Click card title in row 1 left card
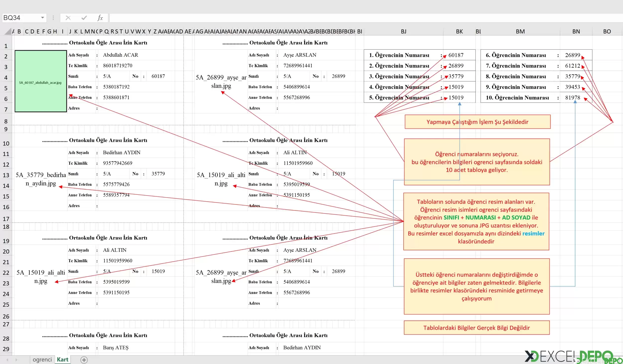 coord(95,43)
